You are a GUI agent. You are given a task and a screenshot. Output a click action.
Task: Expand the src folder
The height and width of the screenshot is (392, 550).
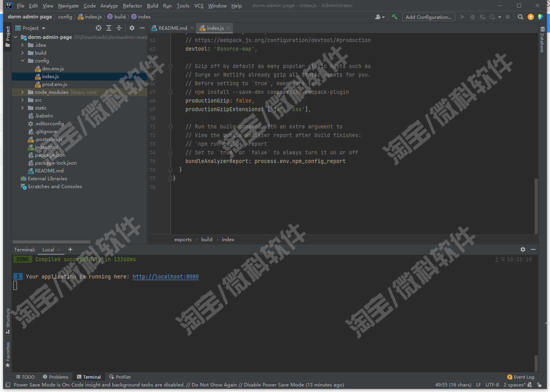point(22,100)
